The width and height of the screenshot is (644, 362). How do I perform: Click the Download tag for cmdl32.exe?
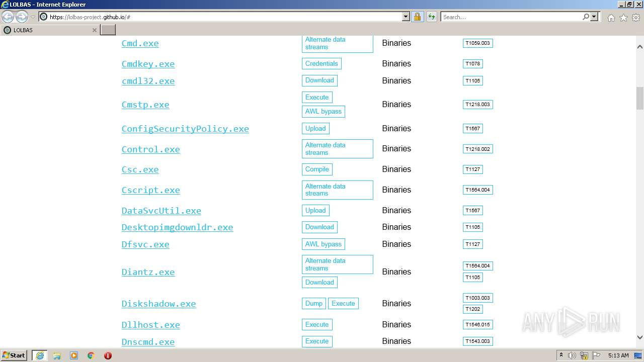[319, 80]
